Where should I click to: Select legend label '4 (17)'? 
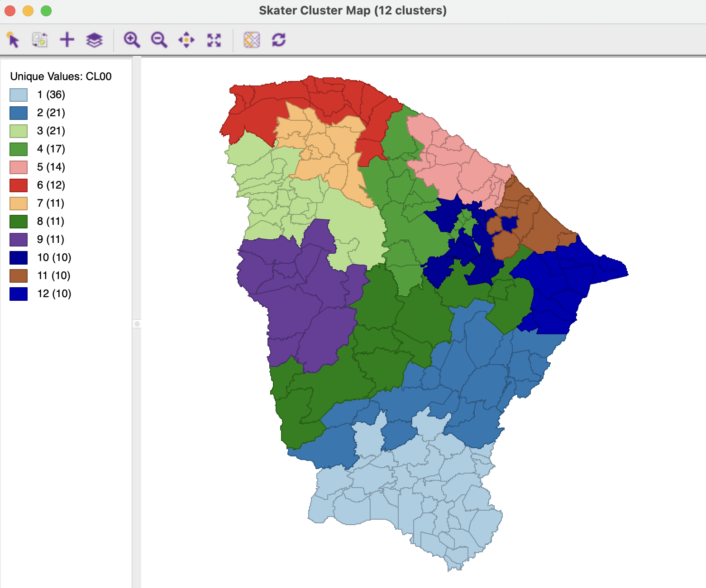(51, 149)
